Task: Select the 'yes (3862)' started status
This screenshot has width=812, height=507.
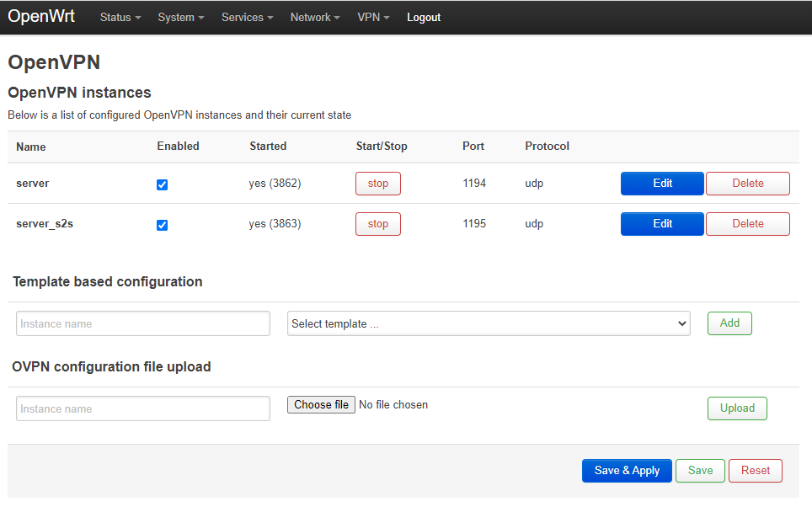Action: 275,184
